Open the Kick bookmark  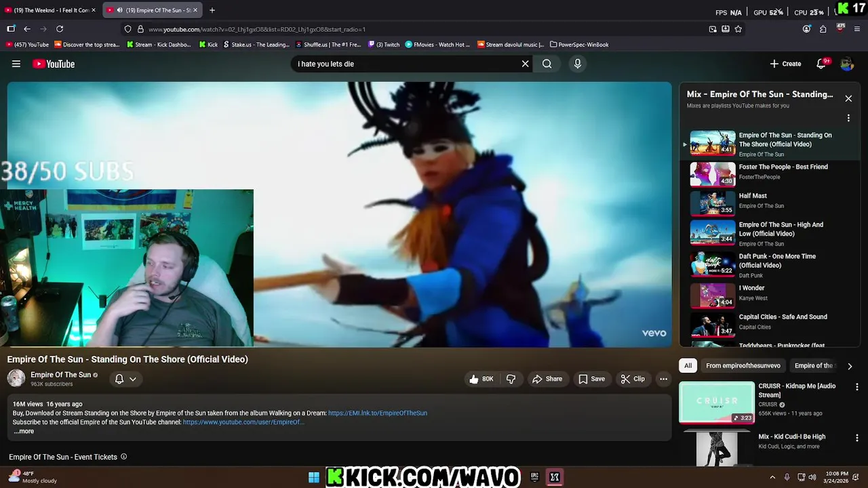tap(210, 45)
